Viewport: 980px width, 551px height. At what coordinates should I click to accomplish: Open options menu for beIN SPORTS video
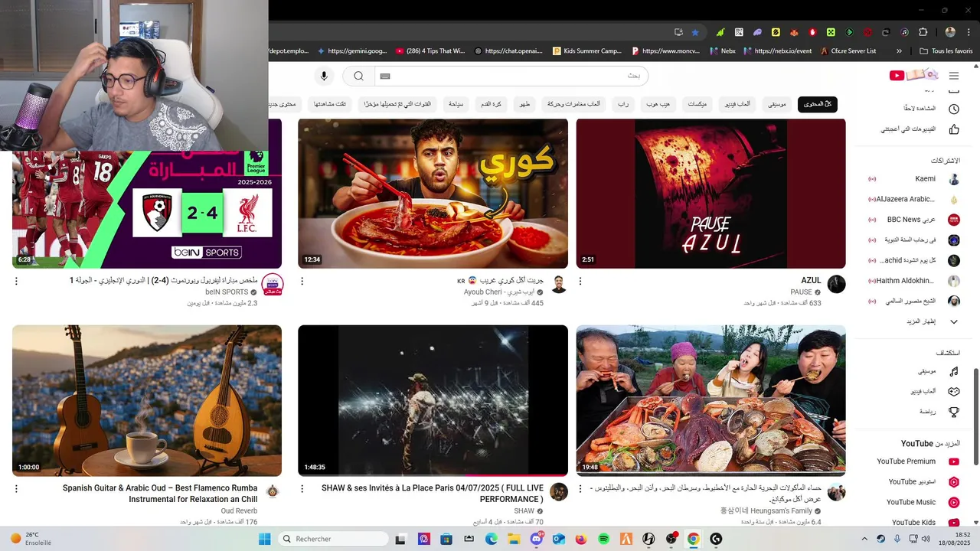pos(16,282)
